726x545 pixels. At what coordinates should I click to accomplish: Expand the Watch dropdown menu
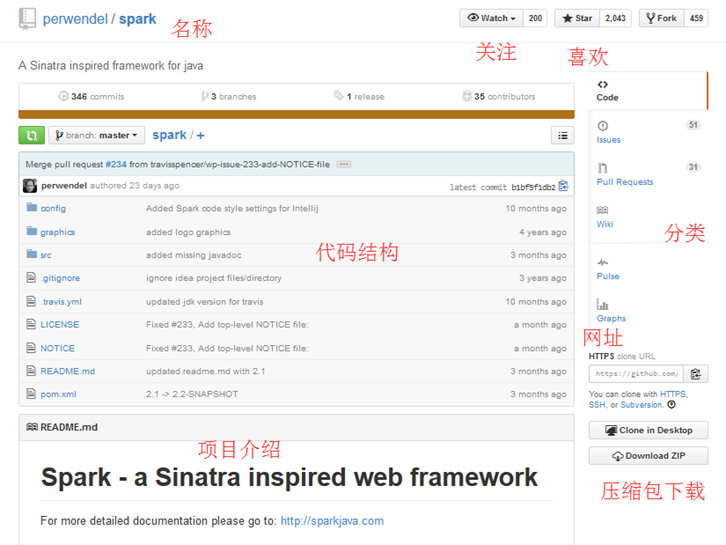click(x=490, y=18)
